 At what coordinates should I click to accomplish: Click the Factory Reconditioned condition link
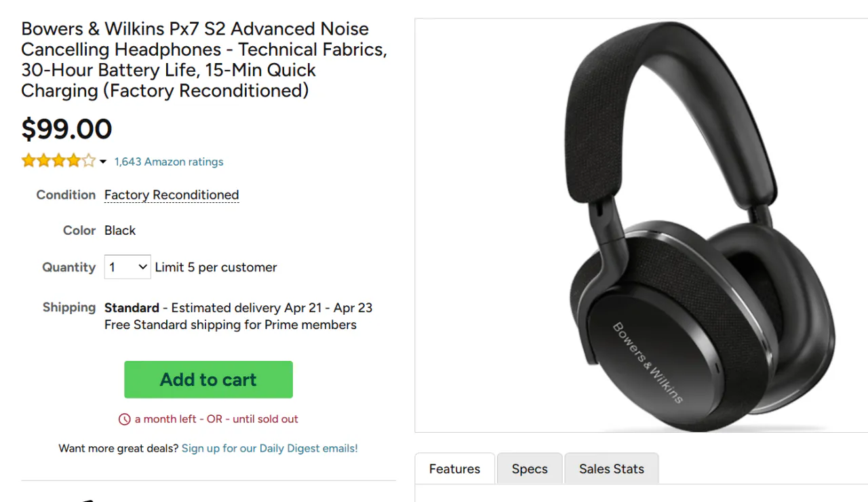coord(171,195)
